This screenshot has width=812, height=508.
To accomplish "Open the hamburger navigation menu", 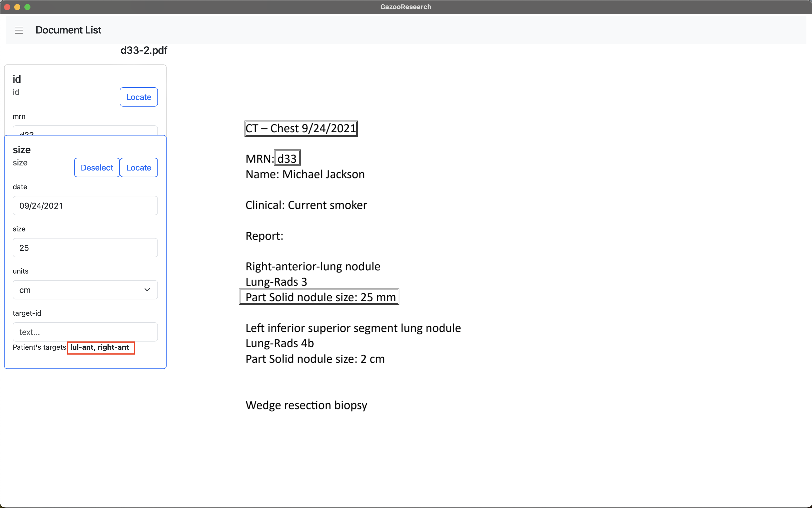I will click(19, 30).
